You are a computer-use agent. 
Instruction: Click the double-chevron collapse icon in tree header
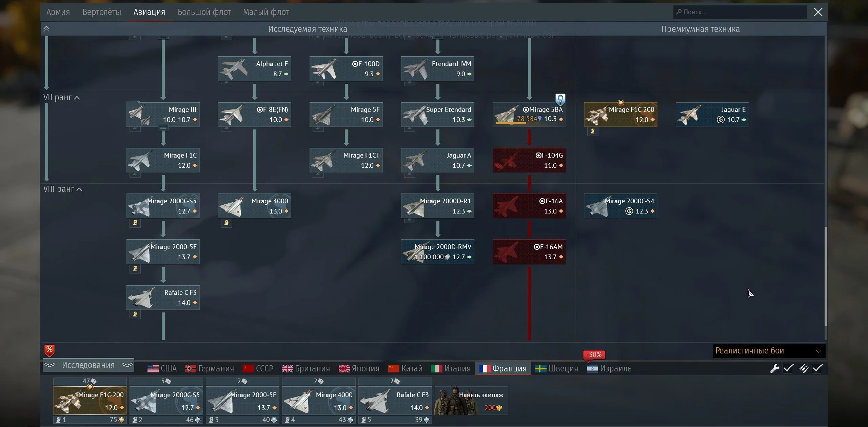(46, 29)
